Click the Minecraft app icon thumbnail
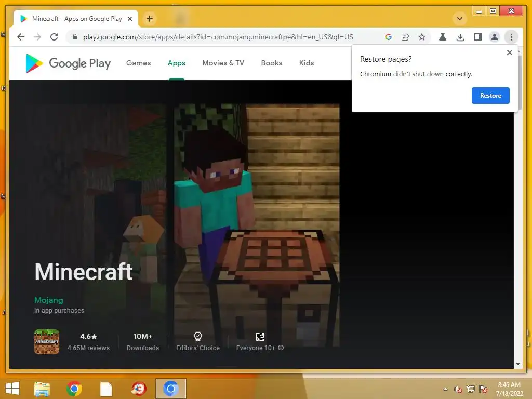Viewport: 532px width, 399px height. coord(47,342)
